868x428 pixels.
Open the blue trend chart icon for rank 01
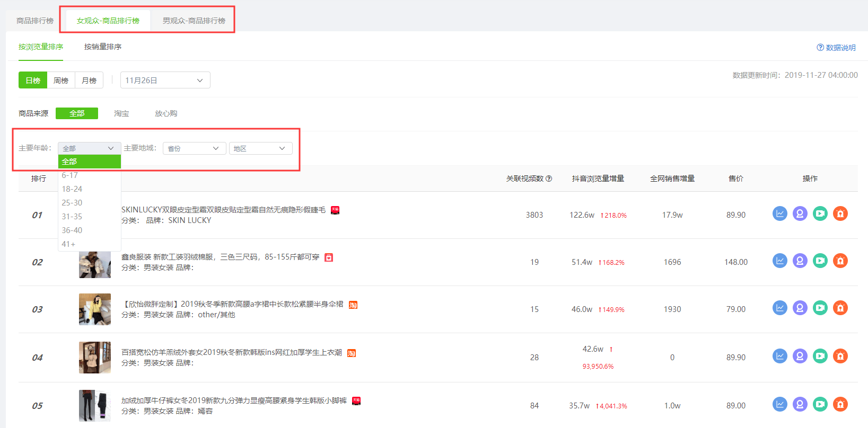pos(779,214)
